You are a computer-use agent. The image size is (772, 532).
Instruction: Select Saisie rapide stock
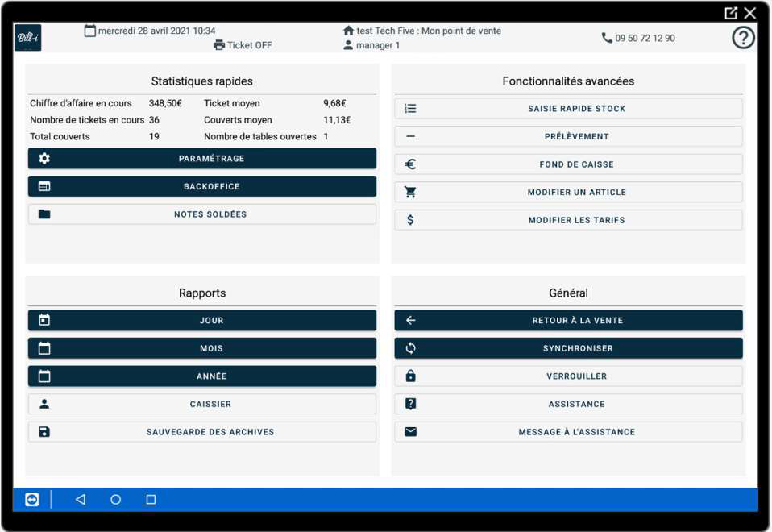(569, 108)
